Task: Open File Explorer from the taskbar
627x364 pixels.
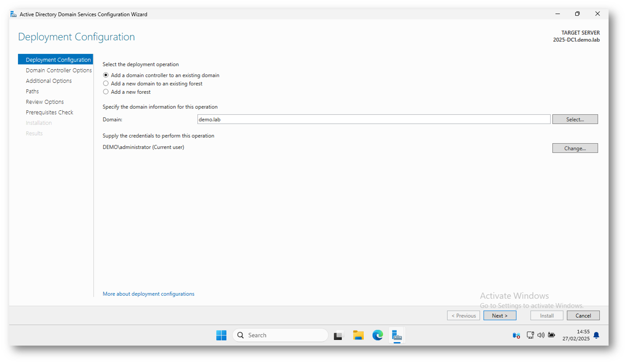Action: tap(359, 335)
